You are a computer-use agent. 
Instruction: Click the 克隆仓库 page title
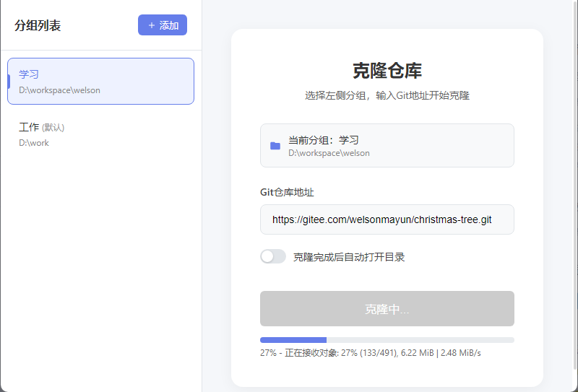coord(387,71)
